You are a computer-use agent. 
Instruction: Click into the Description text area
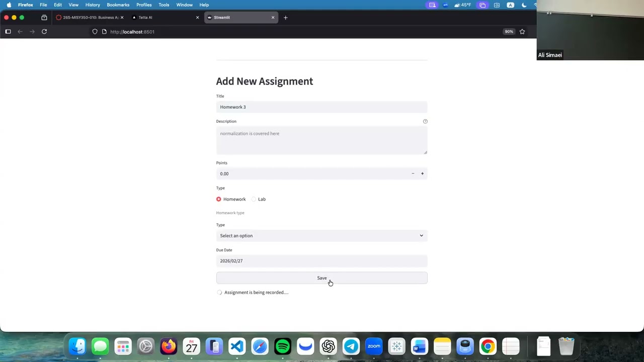click(x=322, y=140)
